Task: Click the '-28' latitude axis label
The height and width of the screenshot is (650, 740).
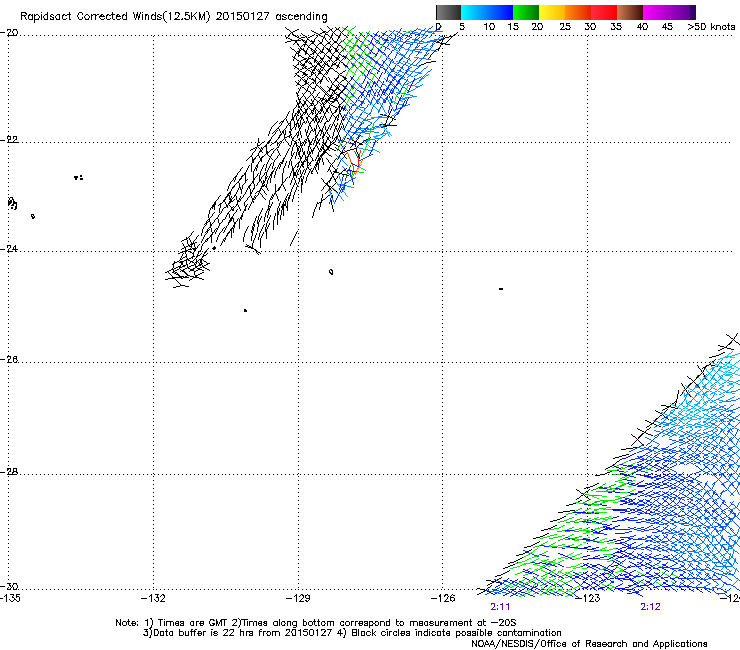Action: (x=9, y=471)
